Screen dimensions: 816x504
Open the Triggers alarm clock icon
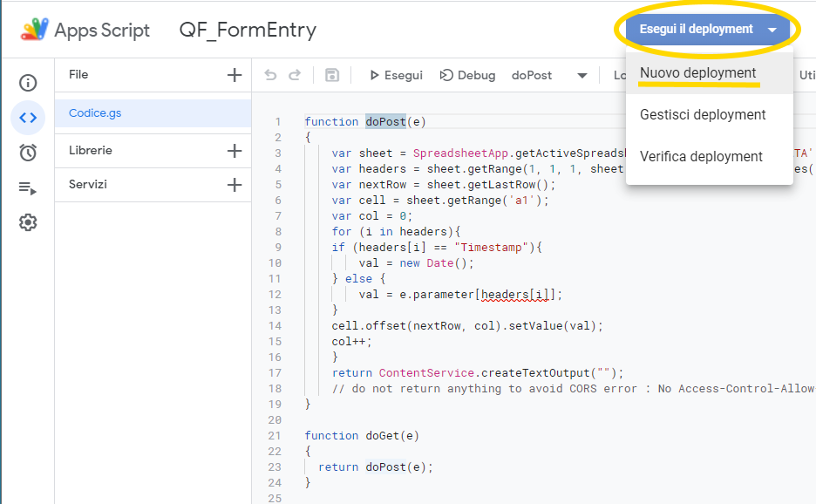(28, 153)
